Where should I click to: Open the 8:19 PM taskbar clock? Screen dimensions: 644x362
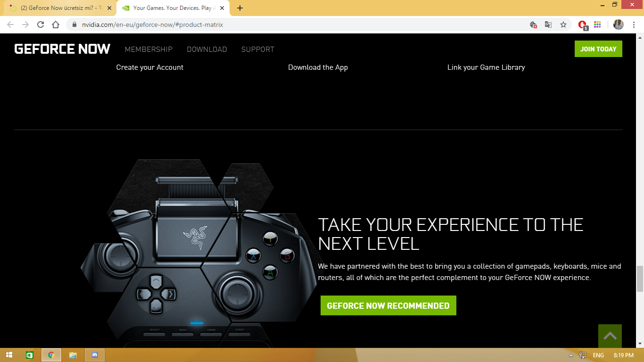(623, 355)
